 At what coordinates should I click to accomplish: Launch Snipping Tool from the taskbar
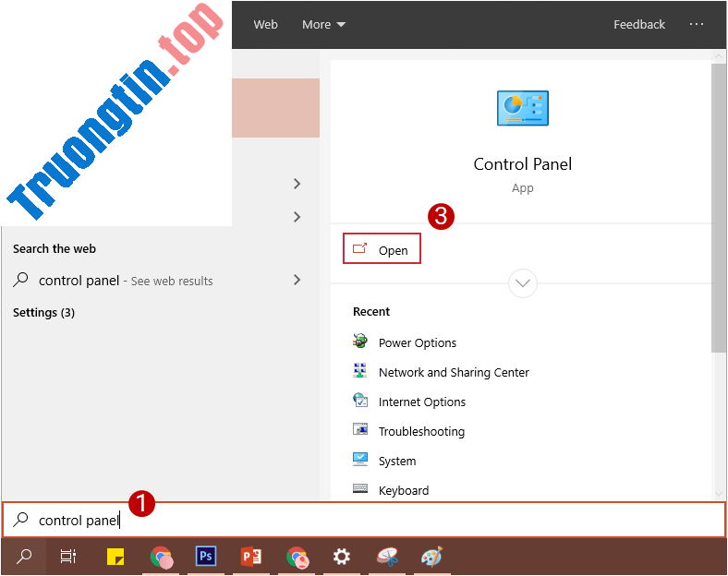[387, 556]
